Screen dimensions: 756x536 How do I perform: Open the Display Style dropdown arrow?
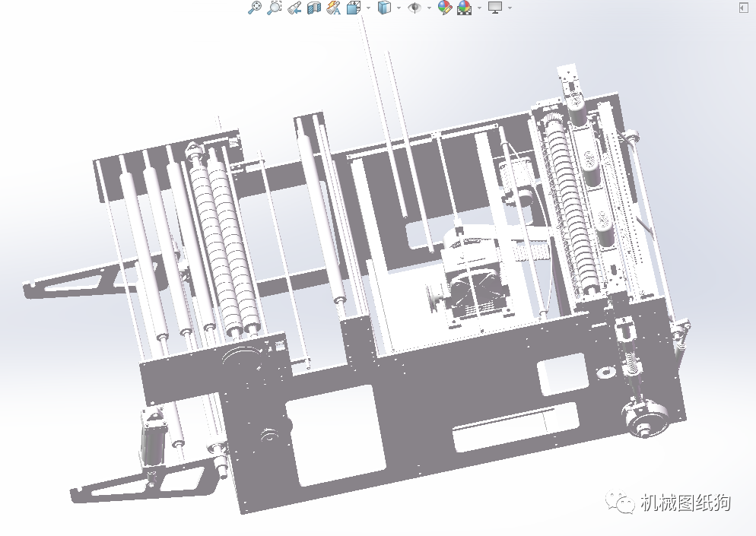tap(399, 8)
